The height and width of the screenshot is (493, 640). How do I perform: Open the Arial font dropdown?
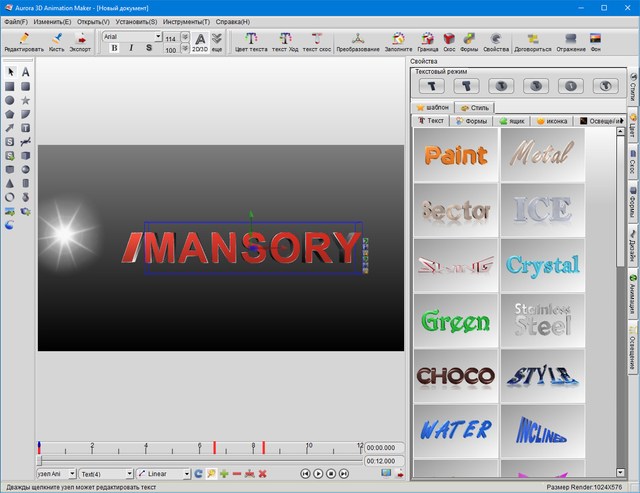click(132, 35)
